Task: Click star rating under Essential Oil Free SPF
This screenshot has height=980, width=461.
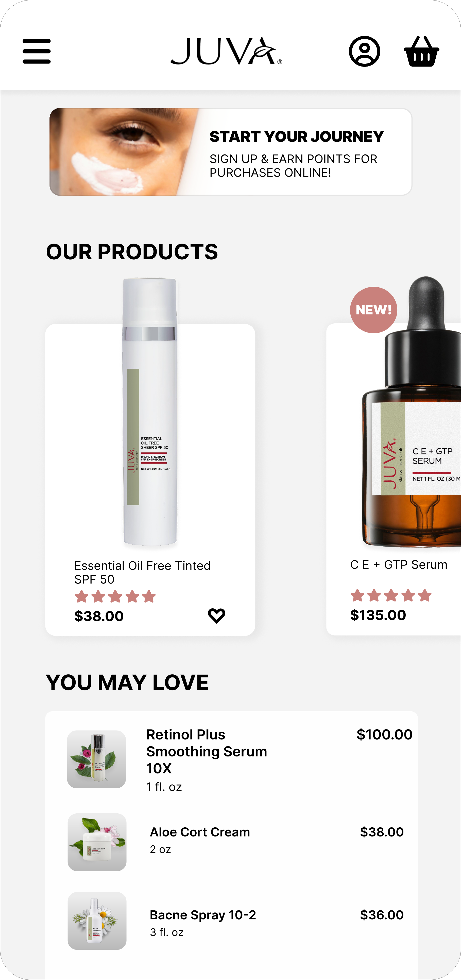Action: tap(115, 596)
